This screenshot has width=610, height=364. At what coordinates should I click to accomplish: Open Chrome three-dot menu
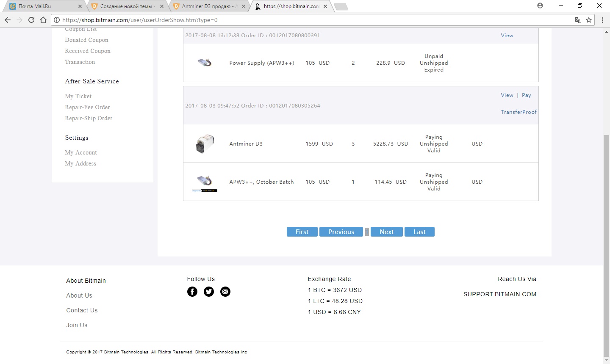click(x=602, y=20)
